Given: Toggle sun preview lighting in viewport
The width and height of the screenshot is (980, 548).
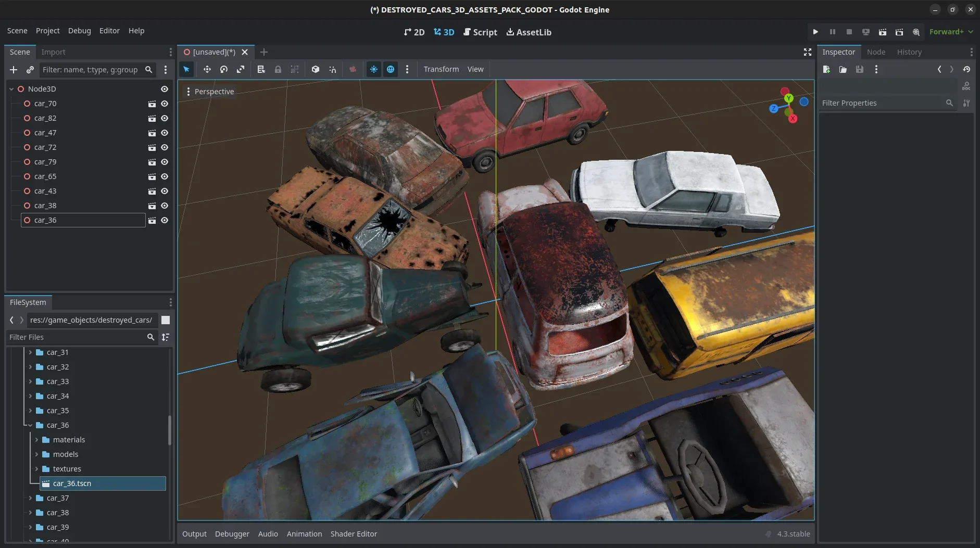Looking at the screenshot, I should tap(374, 69).
